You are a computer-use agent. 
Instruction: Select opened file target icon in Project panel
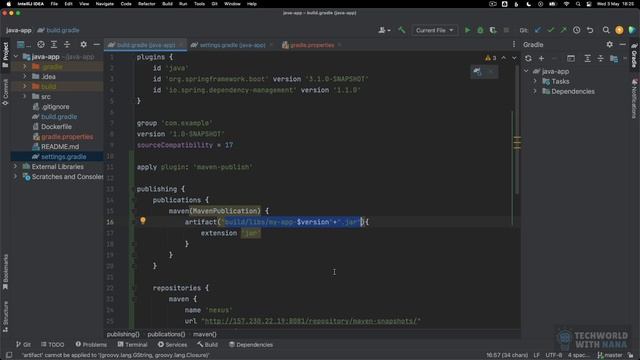[x=41, y=44]
